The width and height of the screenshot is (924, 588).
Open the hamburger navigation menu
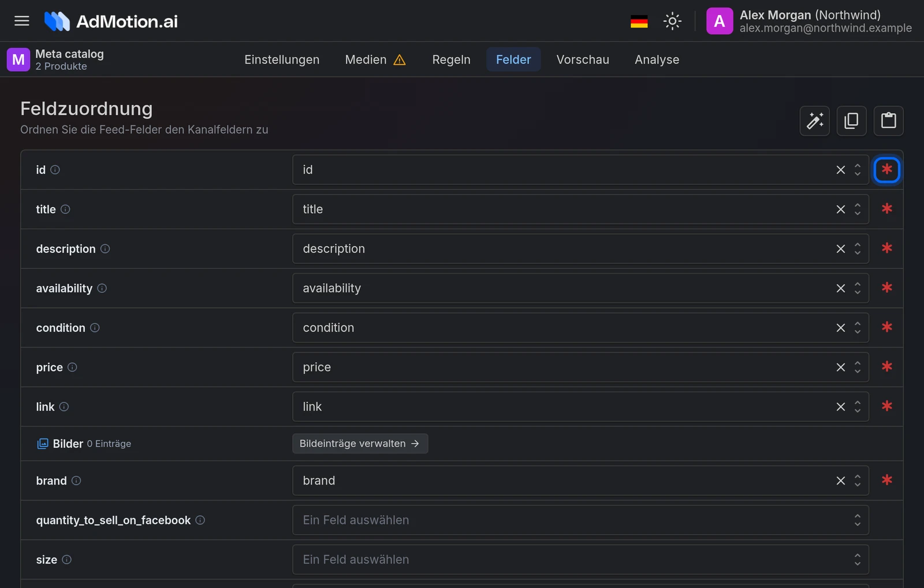(22, 21)
